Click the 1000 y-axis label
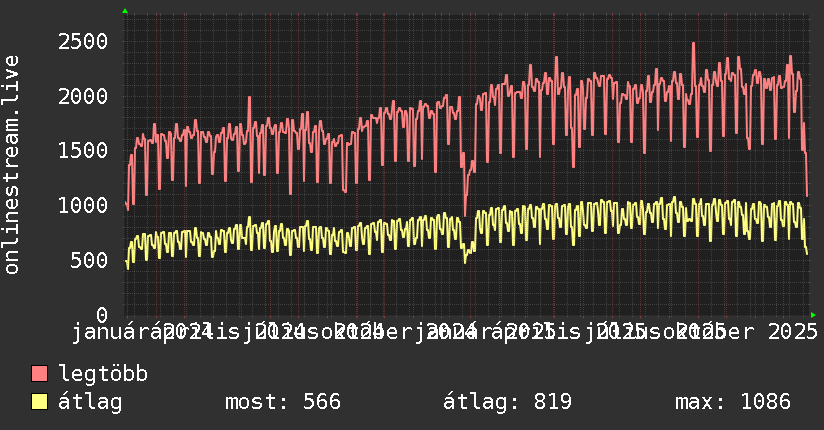This screenshot has height=430, width=824. (83, 206)
